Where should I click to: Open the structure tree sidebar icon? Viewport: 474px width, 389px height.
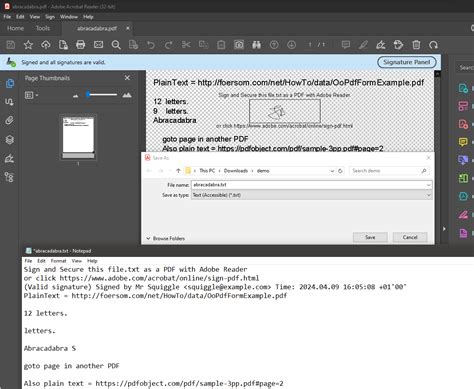[x=10, y=177]
